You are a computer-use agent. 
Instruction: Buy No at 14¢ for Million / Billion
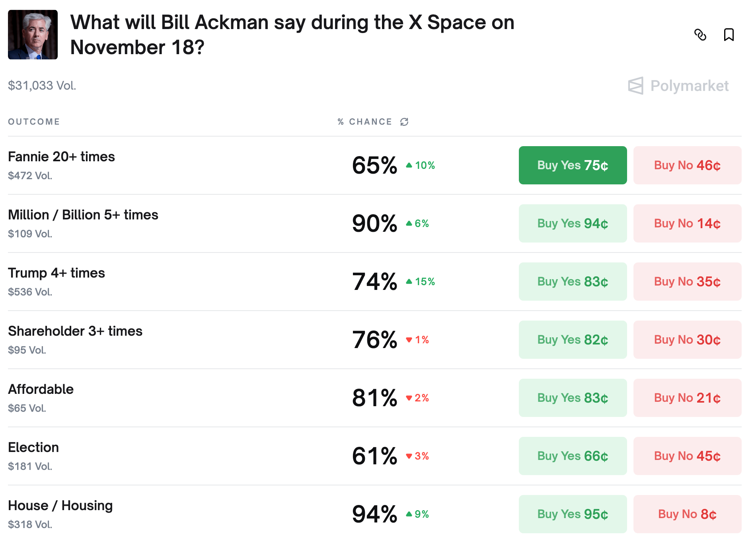[x=687, y=223]
